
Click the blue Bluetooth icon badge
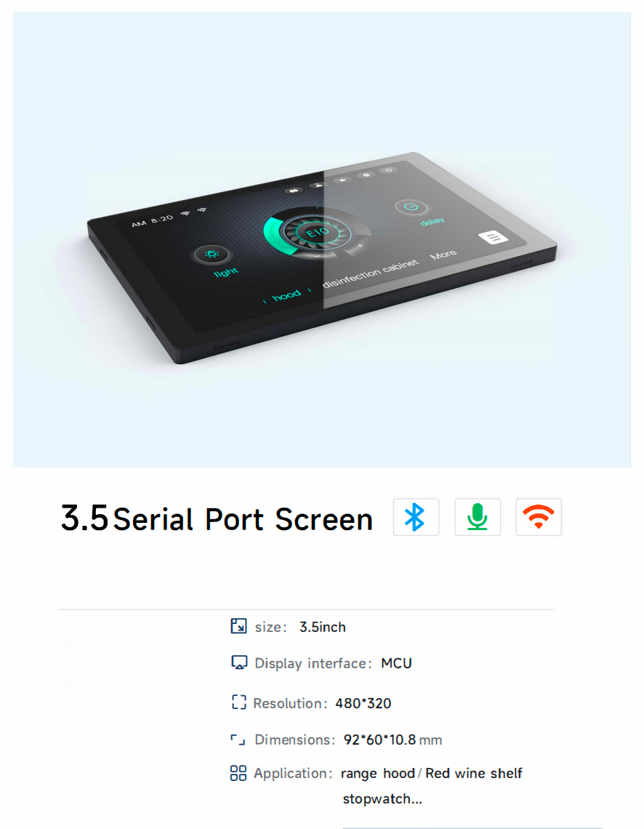coord(416,517)
